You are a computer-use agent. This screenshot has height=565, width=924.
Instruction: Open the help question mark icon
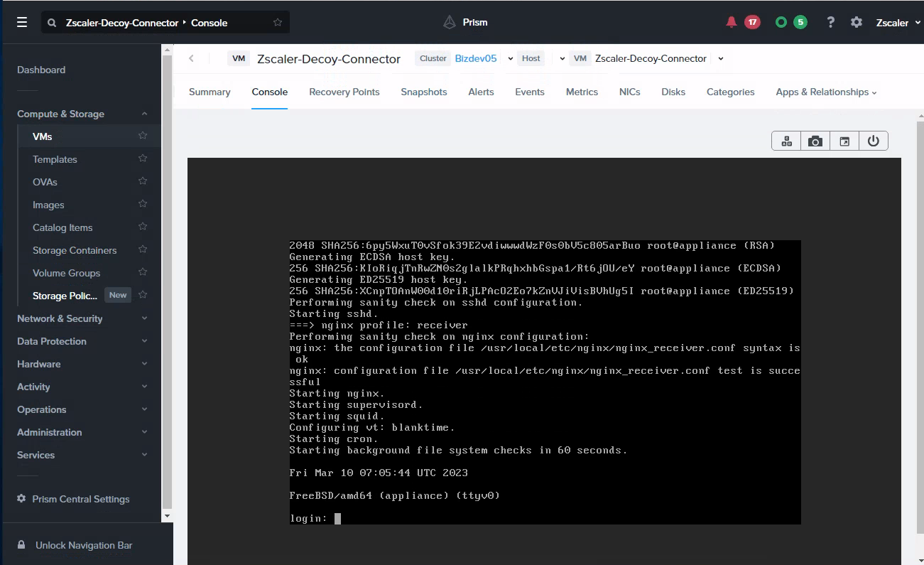click(x=830, y=22)
